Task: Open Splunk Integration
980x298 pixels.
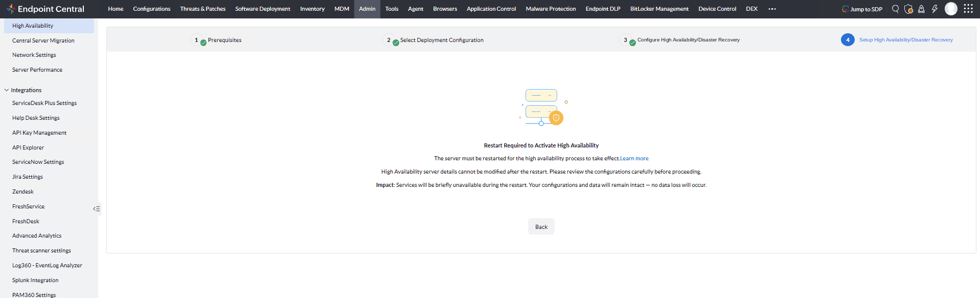Action: click(35, 280)
